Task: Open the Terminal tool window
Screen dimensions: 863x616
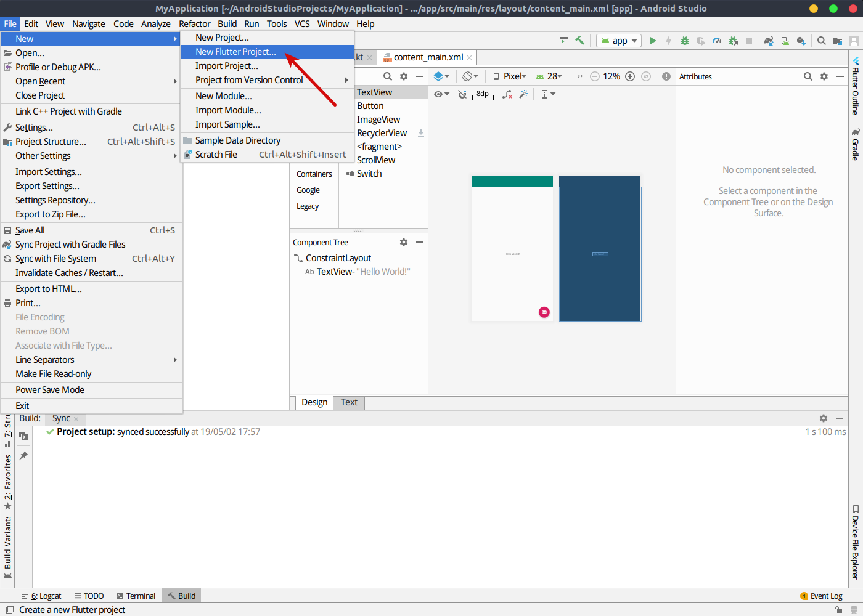Action: click(136, 596)
